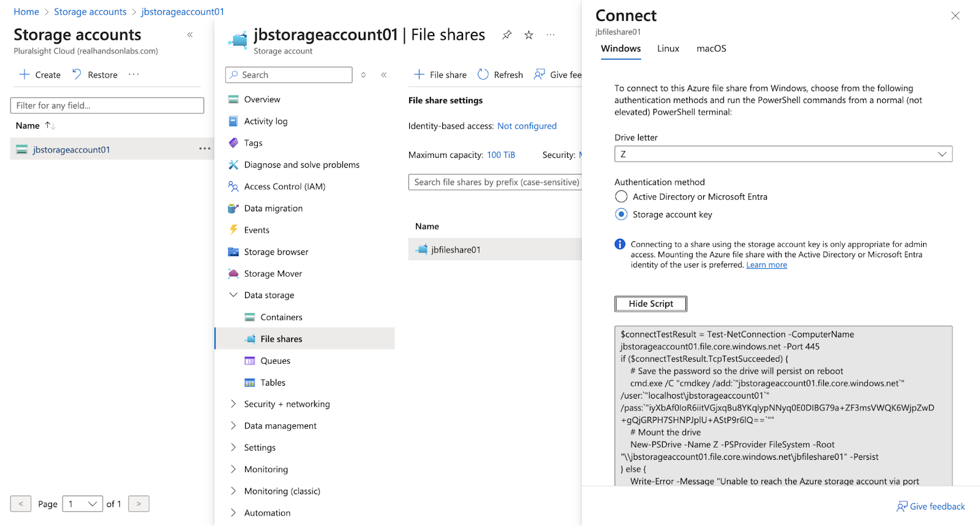Click Access Control (IAM) icon
The image size is (980, 526).
tap(233, 186)
